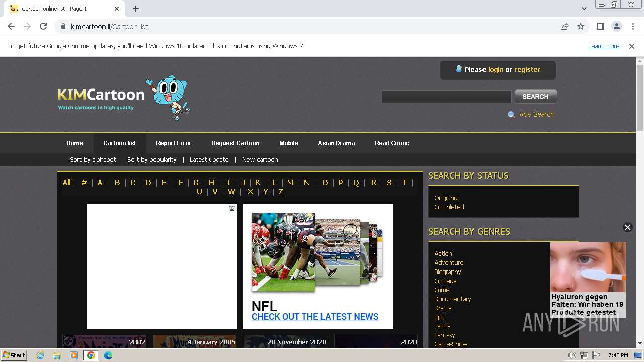Show Completed status cartoons
The height and width of the screenshot is (362, 644).
pyautogui.click(x=449, y=207)
